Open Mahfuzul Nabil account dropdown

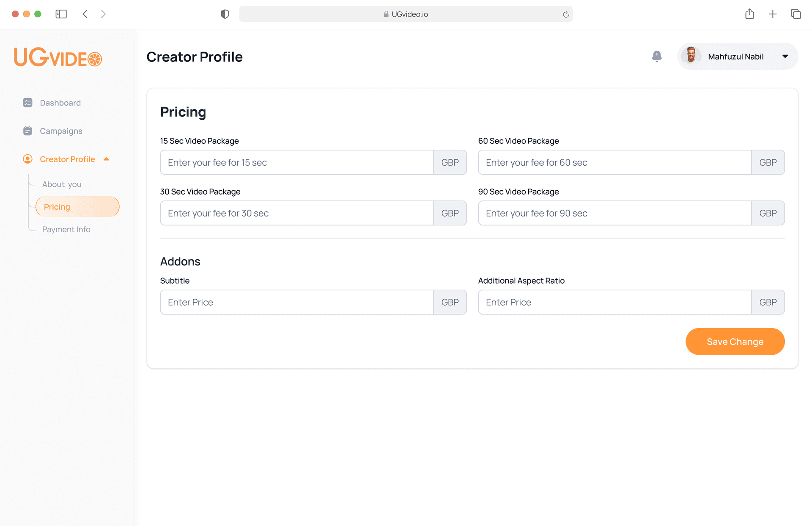click(x=785, y=56)
